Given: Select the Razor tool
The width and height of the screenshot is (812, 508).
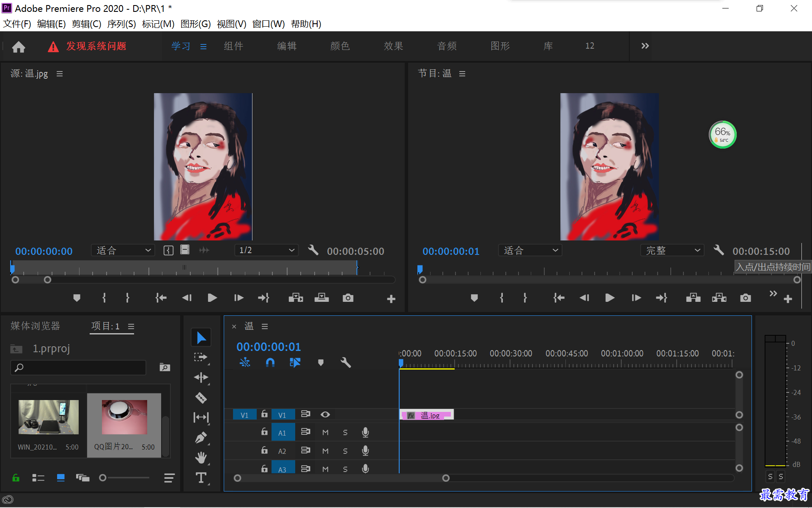Looking at the screenshot, I should tap(201, 398).
